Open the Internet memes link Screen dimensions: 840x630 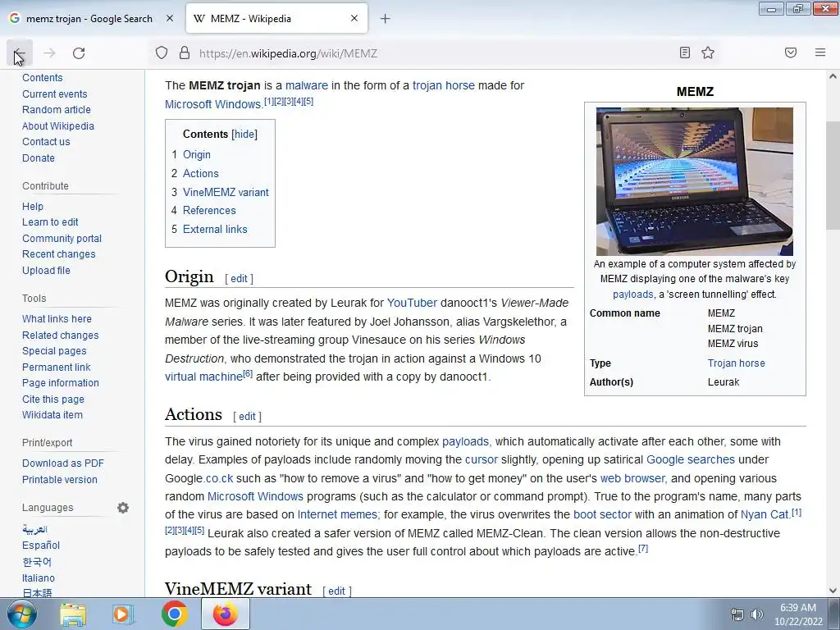click(337, 514)
